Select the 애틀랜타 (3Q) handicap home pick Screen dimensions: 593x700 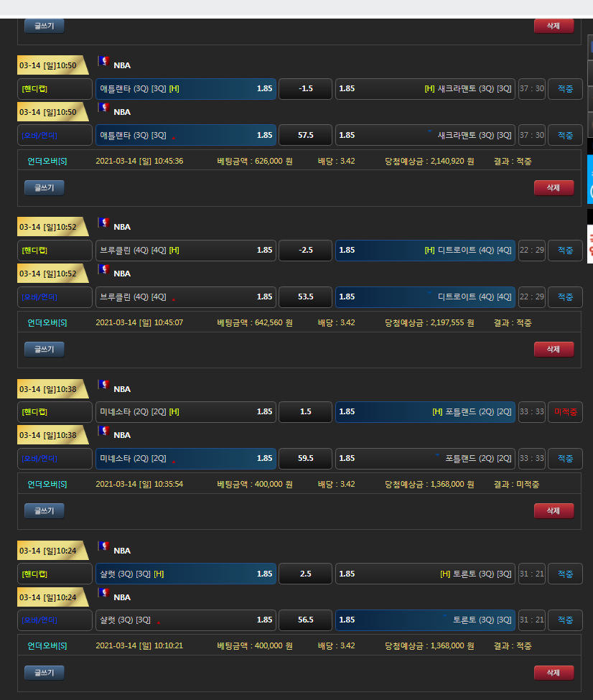(x=186, y=89)
